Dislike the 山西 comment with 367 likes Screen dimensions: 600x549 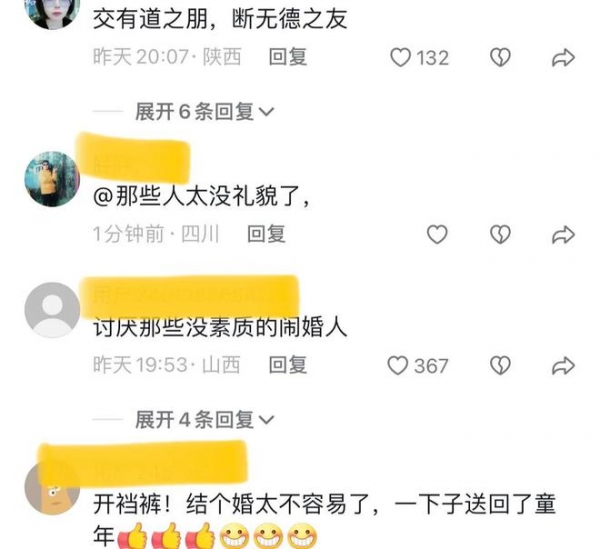(501, 365)
